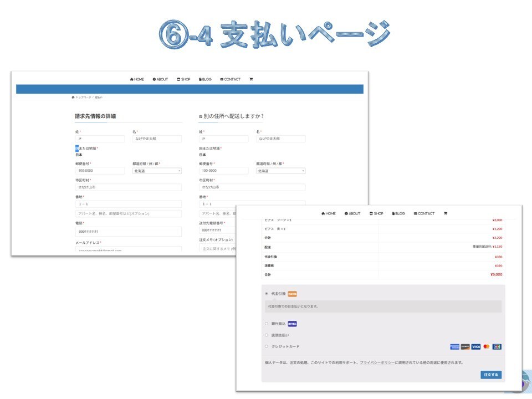Click the JCB card icon
The image size is (532, 399).
point(497,347)
